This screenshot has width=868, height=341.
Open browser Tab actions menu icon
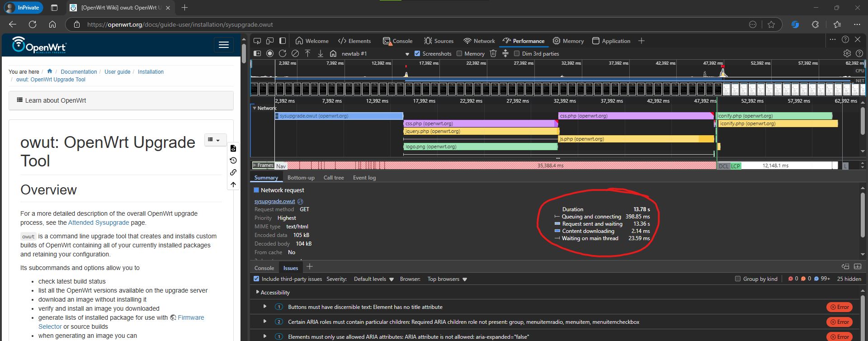54,8
